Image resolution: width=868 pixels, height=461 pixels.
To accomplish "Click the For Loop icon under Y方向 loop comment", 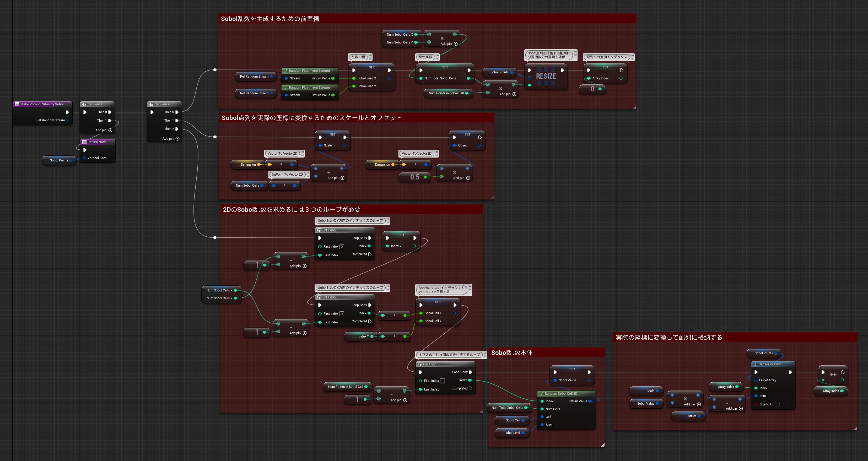I will coord(319,230).
